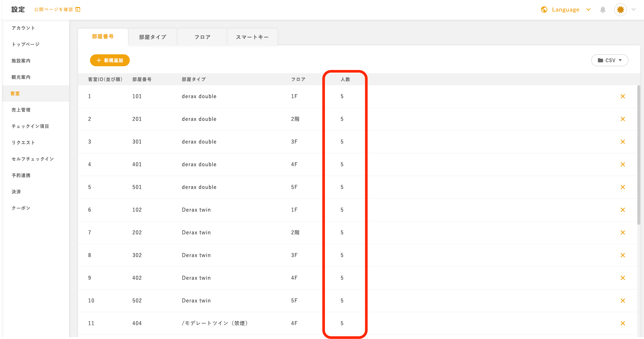
Task: Open セルフチェックイン in the sidebar
Action: [33, 159]
